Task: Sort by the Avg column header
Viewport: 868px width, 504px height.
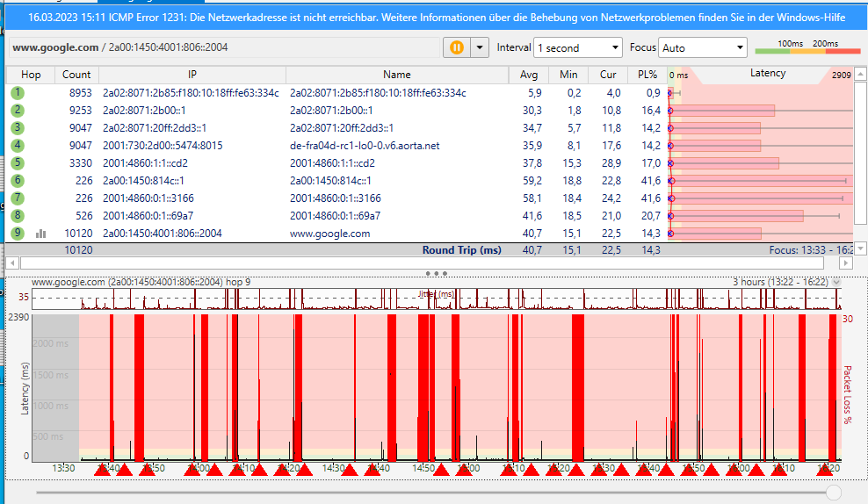Action: coord(529,75)
